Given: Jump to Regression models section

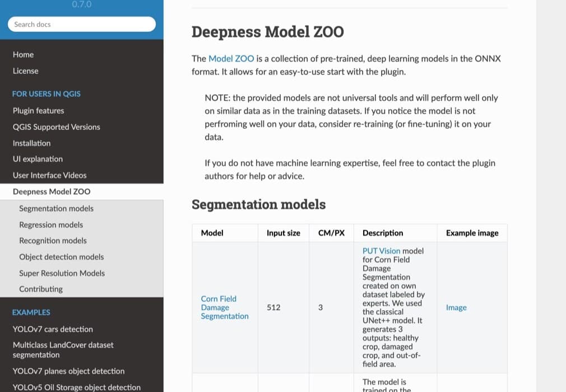Looking at the screenshot, I should (51, 225).
